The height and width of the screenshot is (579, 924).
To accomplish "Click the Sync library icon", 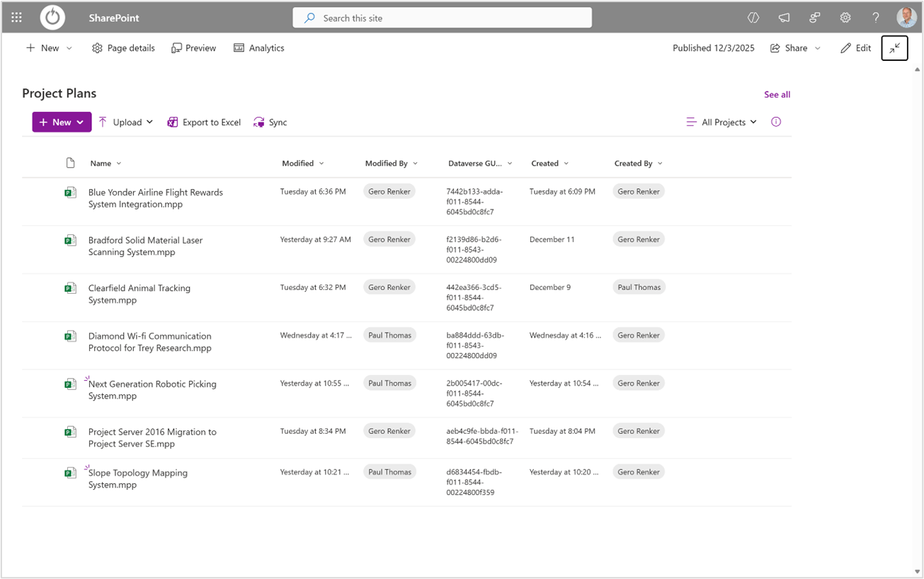I will coord(258,122).
